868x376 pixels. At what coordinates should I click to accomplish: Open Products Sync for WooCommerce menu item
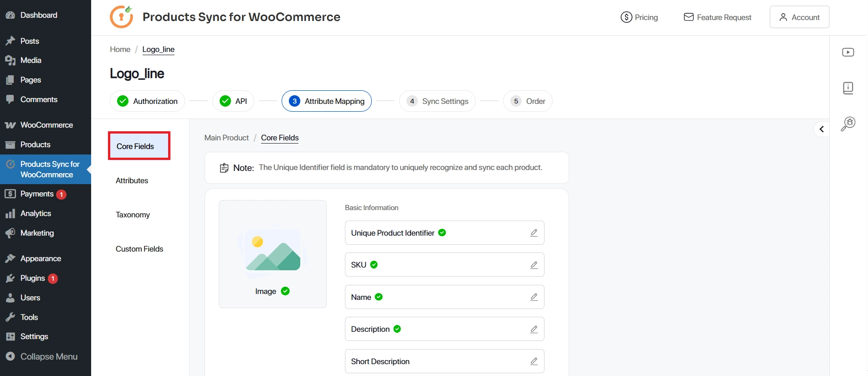(x=46, y=169)
